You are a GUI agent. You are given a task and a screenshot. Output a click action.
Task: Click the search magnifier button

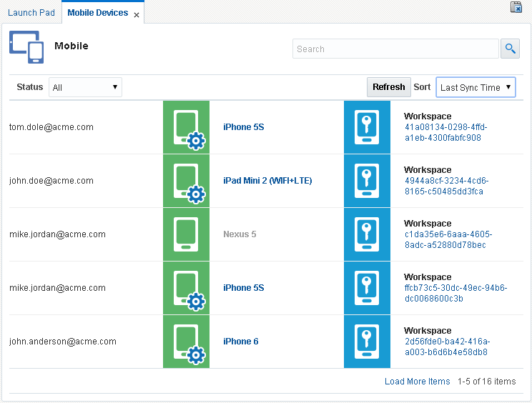[x=511, y=49]
